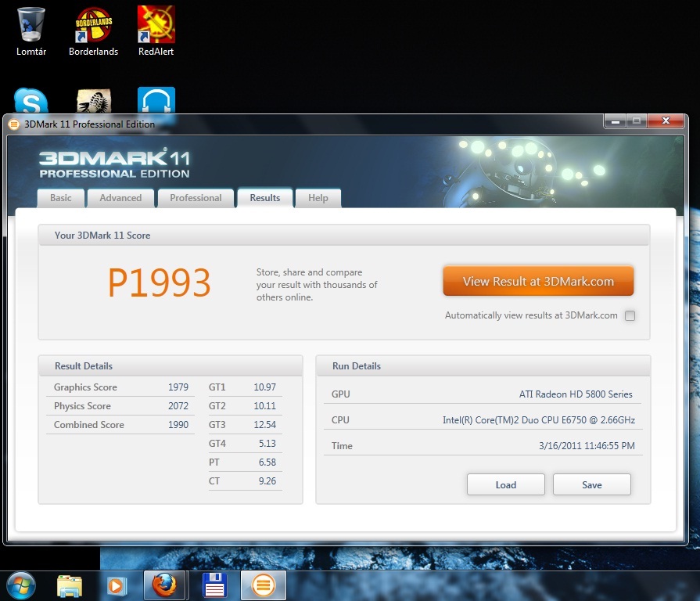The image size is (700, 601).
Task: Click the Your 3DMark 11 Score header
Action: (x=344, y=236)
